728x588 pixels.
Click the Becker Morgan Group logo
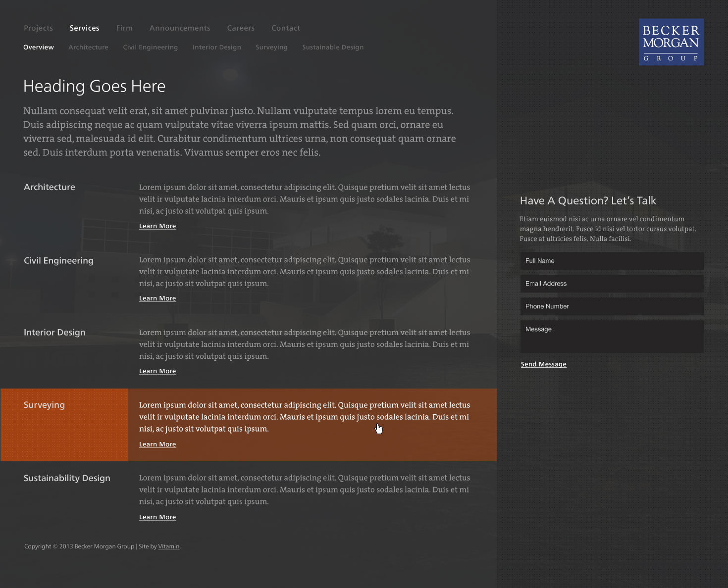[671, 42]
